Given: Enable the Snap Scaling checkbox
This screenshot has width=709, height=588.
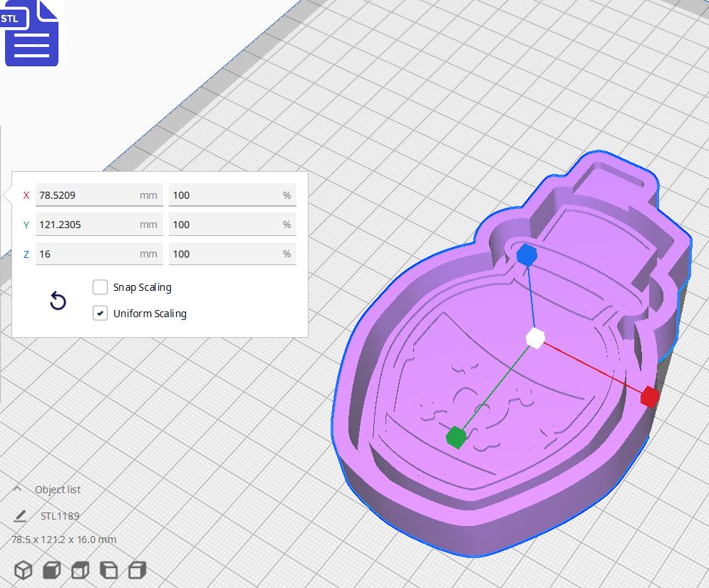Looking at the screenshot, I should click(100, 287).
